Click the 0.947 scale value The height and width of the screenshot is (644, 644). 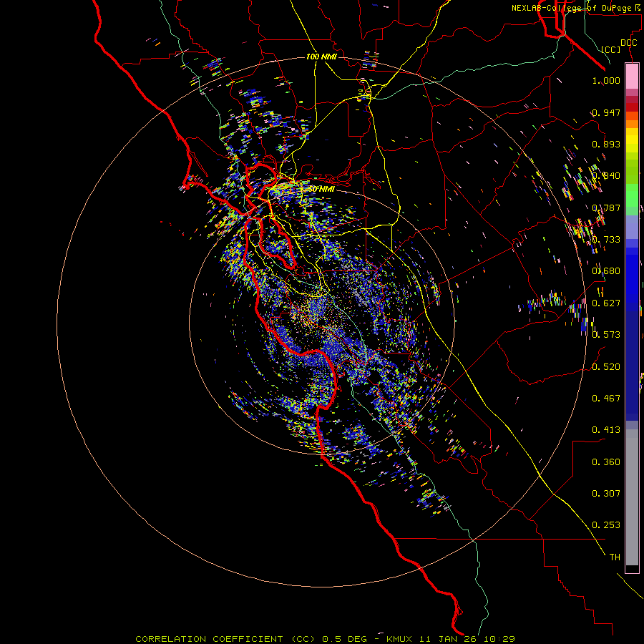point(606,112)
